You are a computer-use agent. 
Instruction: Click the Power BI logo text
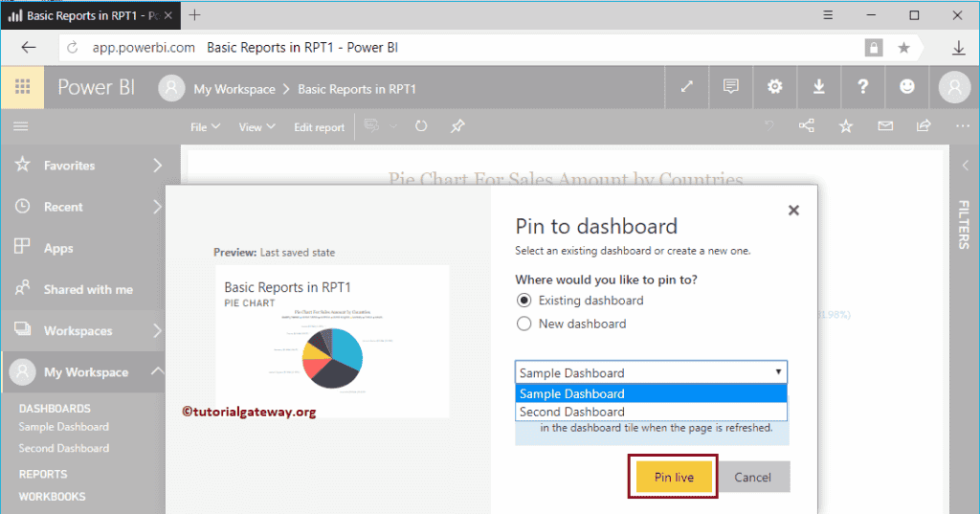tap(97, 87)
